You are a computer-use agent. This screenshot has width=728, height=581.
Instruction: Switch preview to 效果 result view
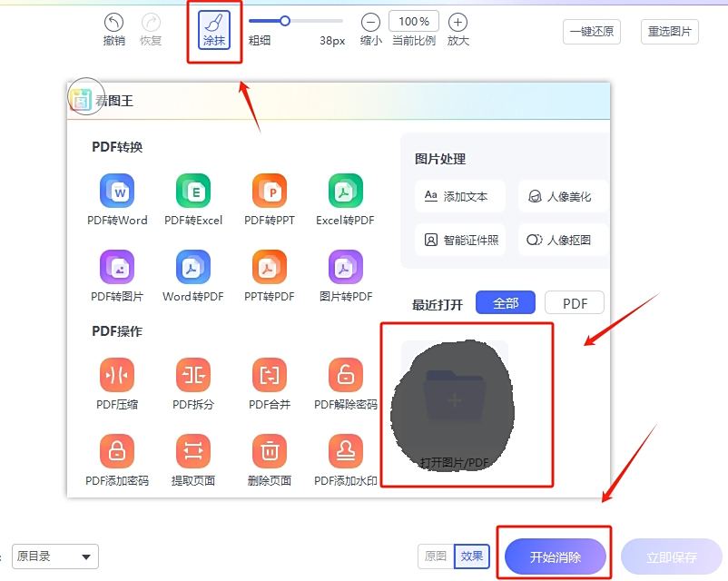(x=472, y=556)
